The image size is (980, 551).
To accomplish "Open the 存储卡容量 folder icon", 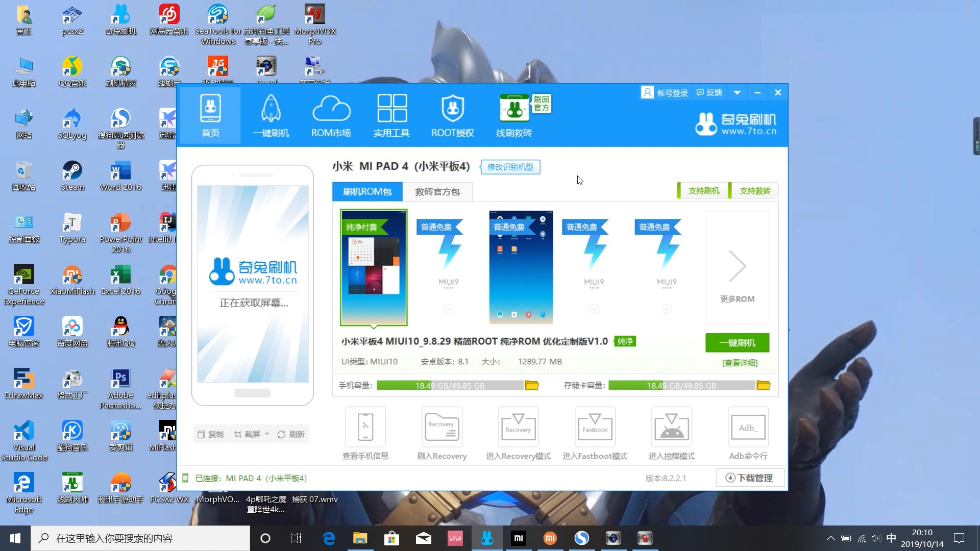I will (x=763, y=385).
